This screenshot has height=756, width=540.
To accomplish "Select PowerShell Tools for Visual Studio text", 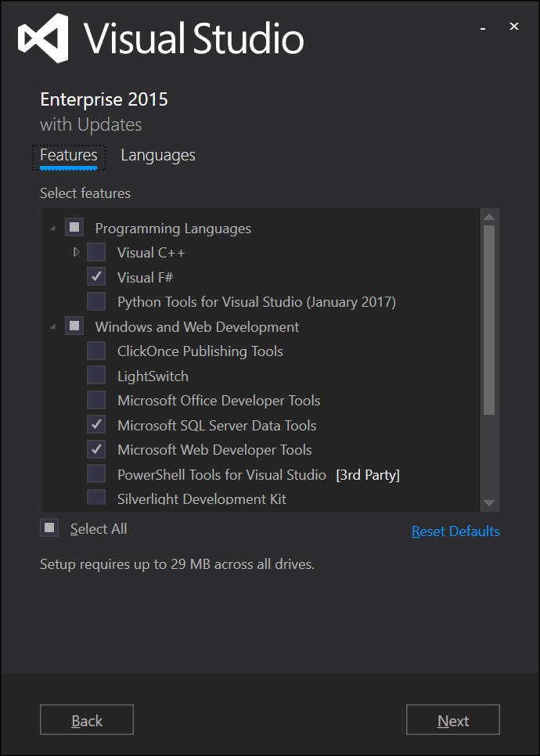I will (221, 475).
